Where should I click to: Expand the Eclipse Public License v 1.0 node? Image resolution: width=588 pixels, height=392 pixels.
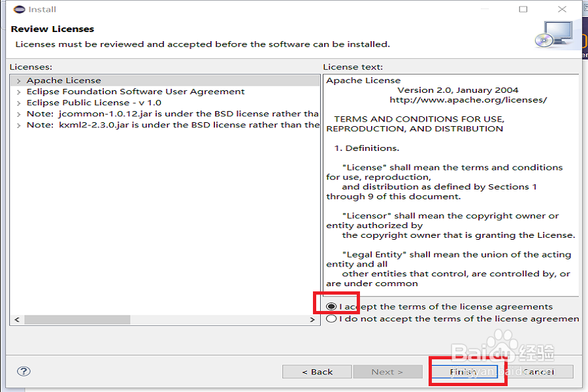coord(18,103)
